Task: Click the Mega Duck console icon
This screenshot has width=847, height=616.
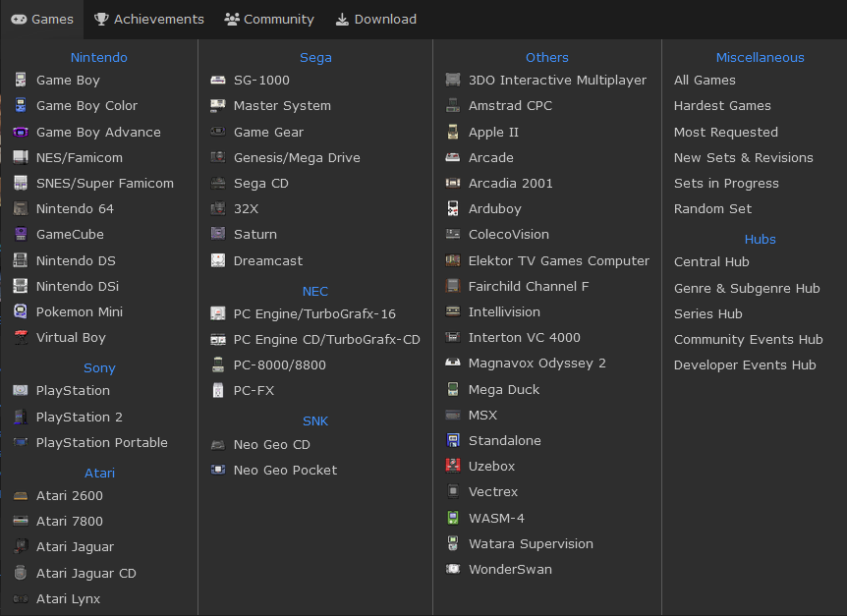Action: pos(453,389)
